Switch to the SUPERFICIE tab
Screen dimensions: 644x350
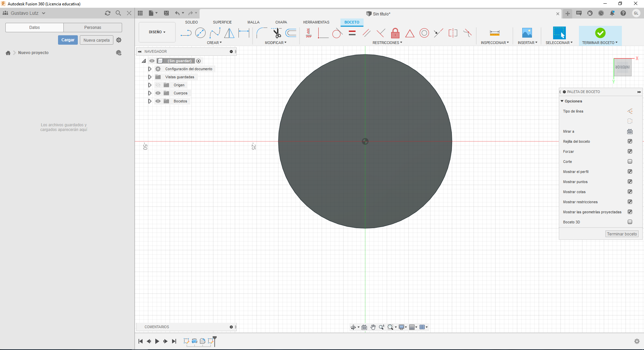pyautogui.click(x=222, y=22)
